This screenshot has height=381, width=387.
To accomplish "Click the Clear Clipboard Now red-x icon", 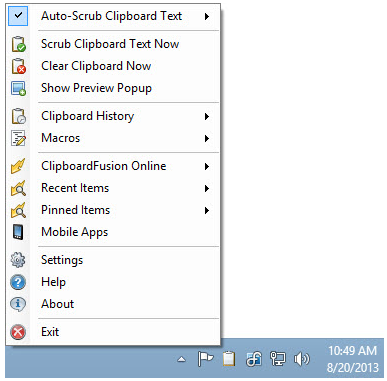I will click(x=18, y=66).
